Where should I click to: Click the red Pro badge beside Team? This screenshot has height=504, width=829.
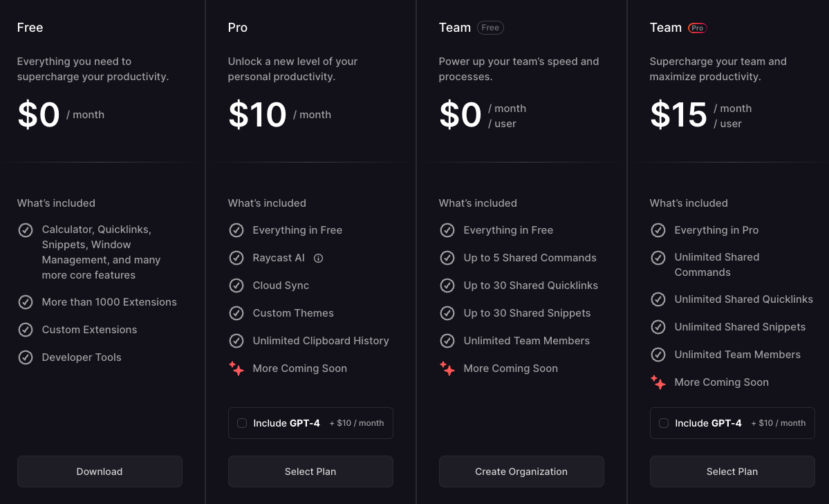pos(698,28)
